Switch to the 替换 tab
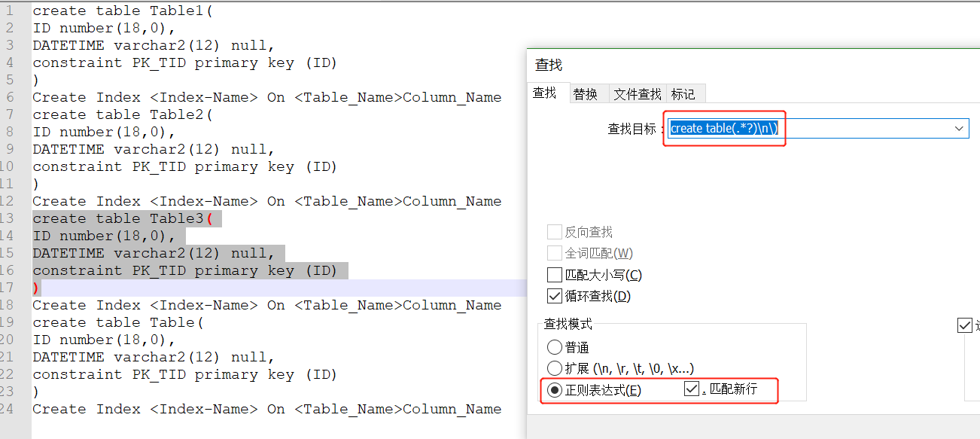This screenshot has height=439, width=980. click(x=585, y=93)
